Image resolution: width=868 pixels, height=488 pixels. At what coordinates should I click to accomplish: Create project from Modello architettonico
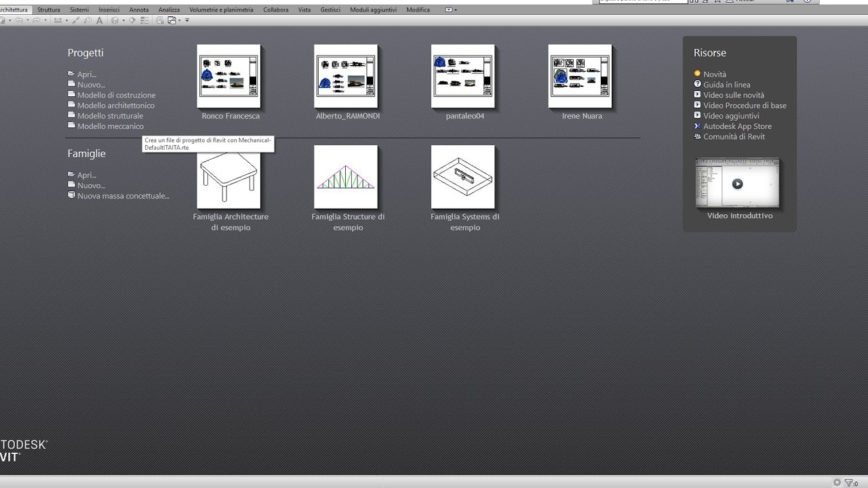tap(111, 105)
